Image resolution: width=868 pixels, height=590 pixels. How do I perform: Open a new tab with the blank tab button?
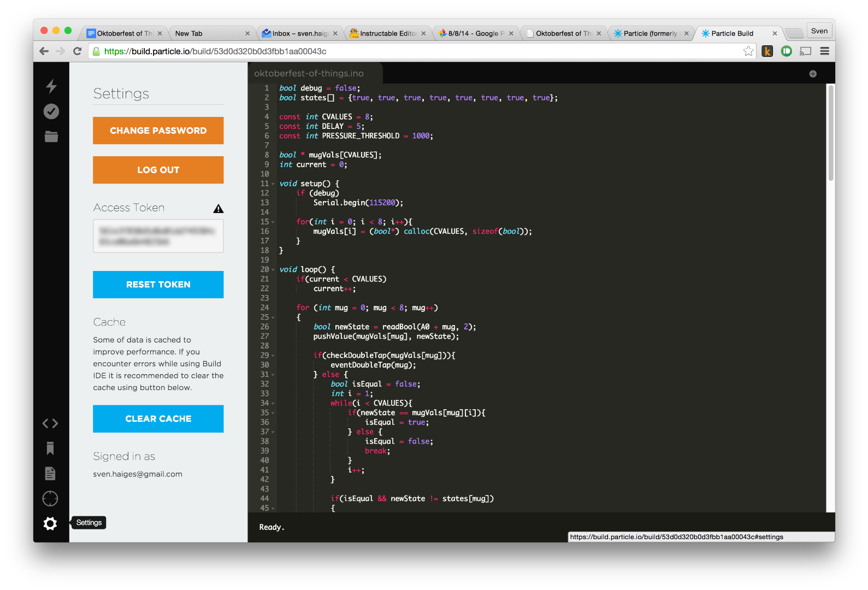[794, 33]
